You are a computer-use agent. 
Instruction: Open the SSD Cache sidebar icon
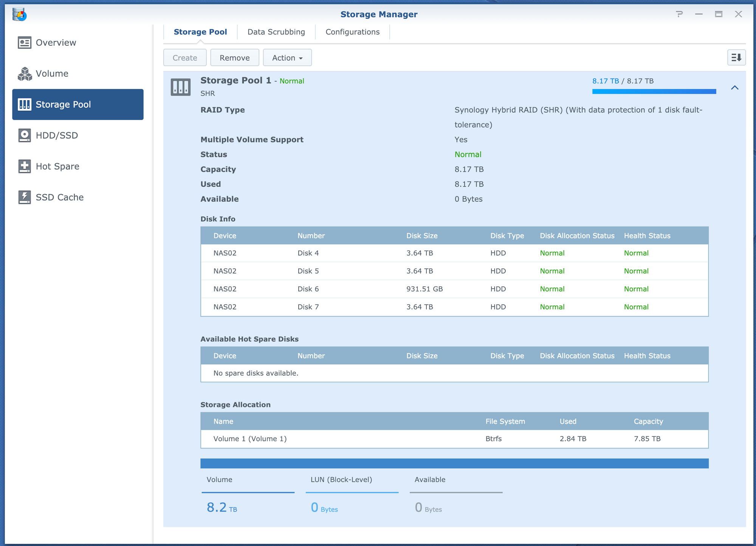click(25, 197)
